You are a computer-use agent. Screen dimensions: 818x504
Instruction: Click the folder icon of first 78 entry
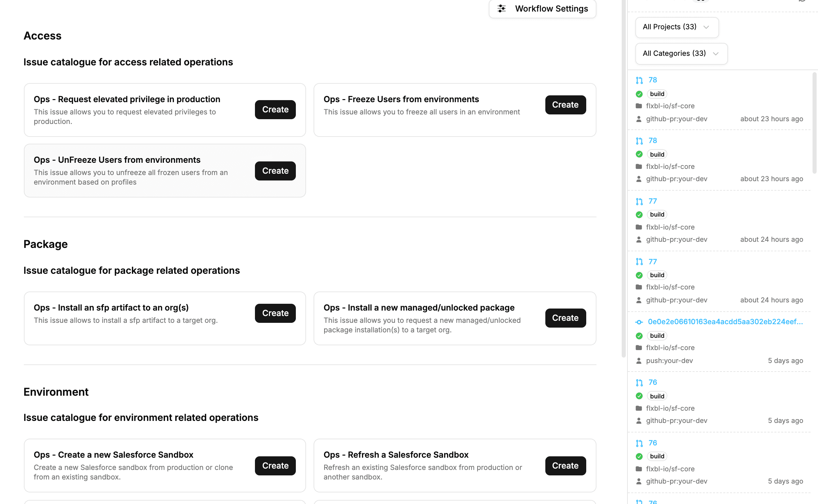tap(639, 106)
